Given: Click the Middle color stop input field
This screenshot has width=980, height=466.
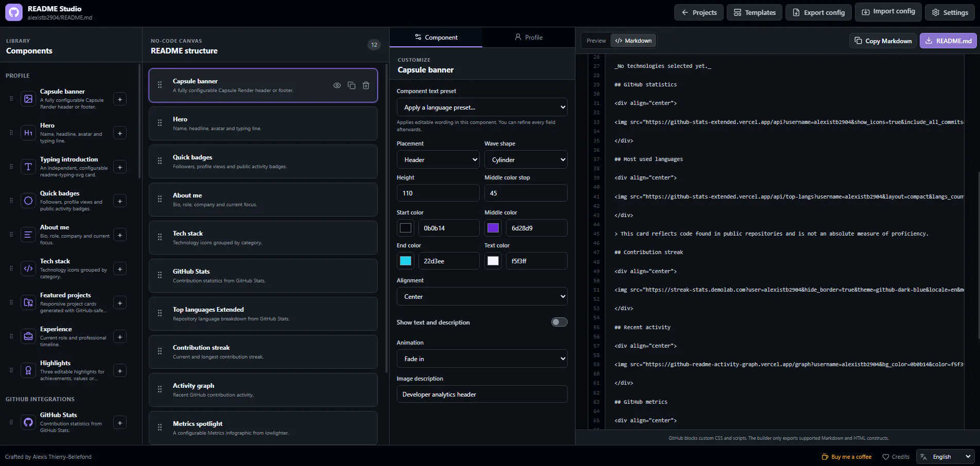Looking at the screenshot, I should [x=526, y=193].
